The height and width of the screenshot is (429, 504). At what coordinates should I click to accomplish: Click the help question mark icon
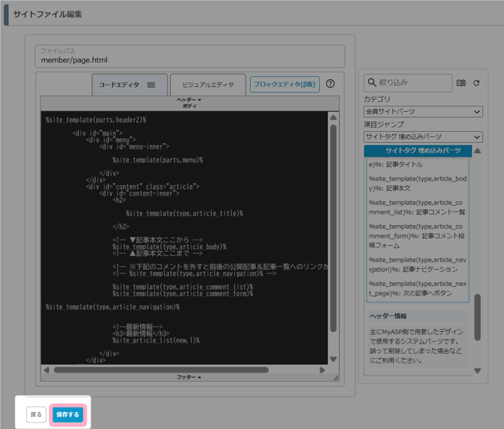330,84
